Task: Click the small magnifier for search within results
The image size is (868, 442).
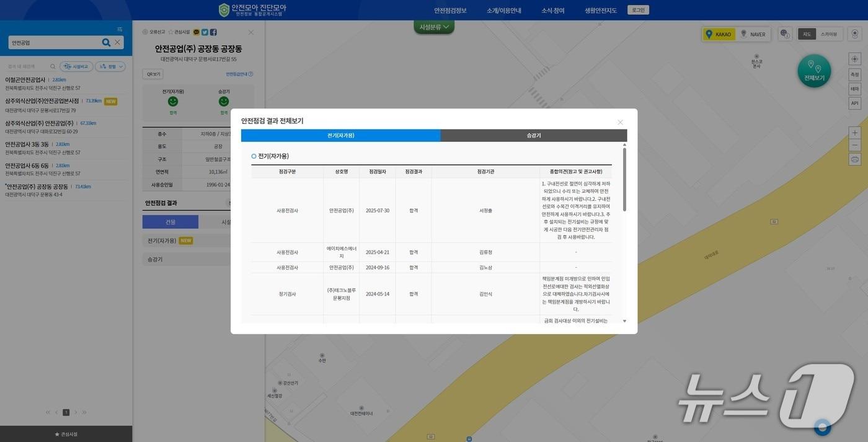Action: pyautogui.click(x=53, y=66)
